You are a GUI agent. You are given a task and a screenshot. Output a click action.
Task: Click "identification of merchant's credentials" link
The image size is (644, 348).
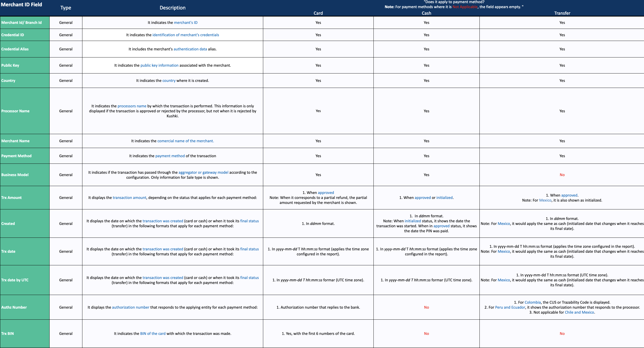186,35
